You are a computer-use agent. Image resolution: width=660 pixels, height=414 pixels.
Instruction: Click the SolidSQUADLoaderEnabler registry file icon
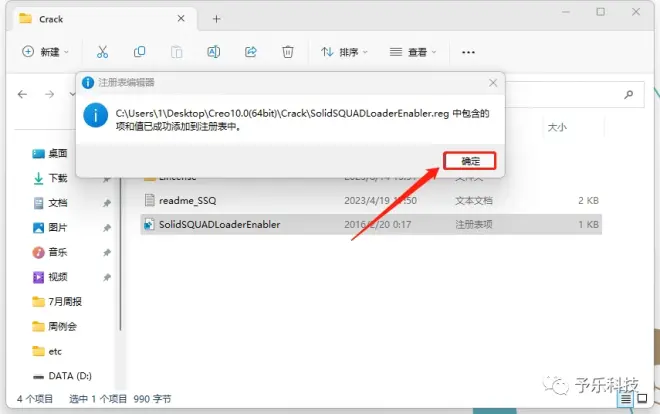tap(149, 224)
